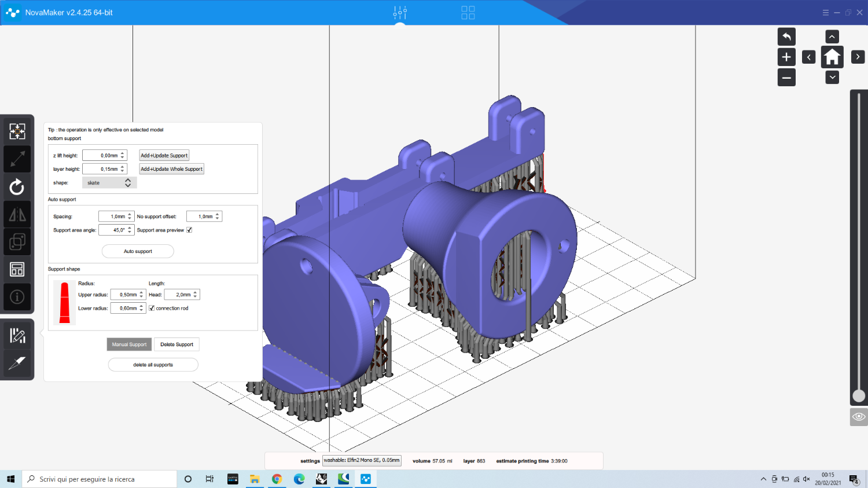868x488 pixels.
Task: Click the Upper radius input field
Action: 124,295
